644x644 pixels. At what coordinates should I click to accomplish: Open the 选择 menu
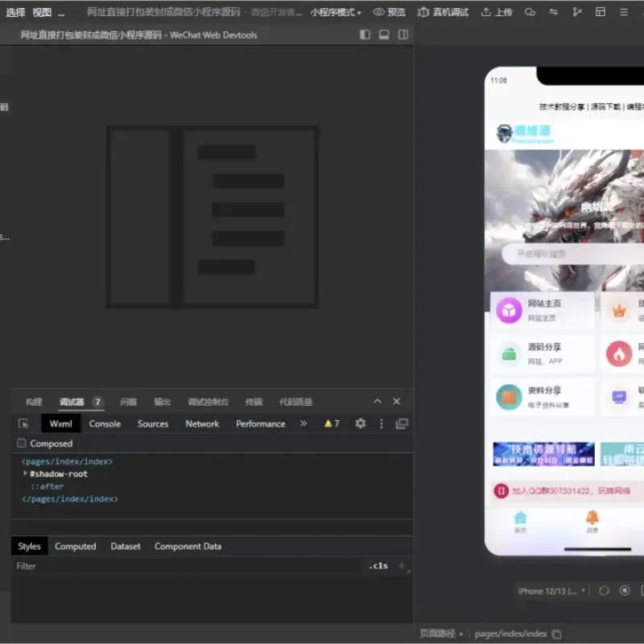coord(15,12)
